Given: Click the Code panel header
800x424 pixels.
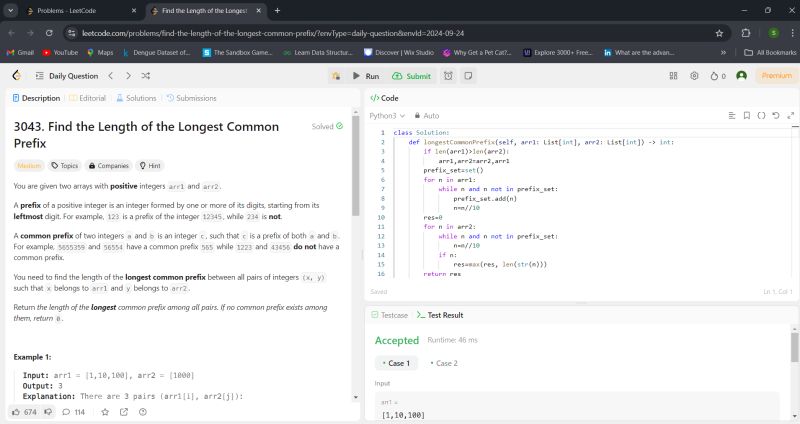Looking at the screenshot, I should pos(384,98).
